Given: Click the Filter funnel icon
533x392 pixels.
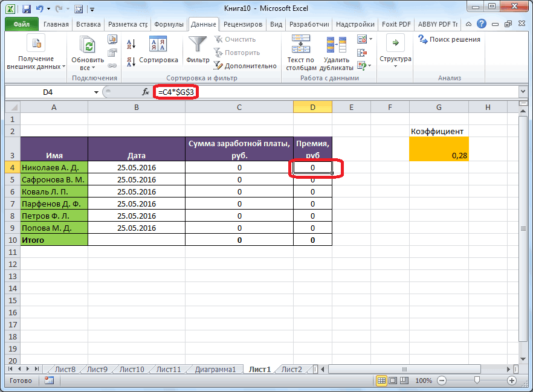Looking at the screenshot, I should pyautogui.click(x=197, y=46).
